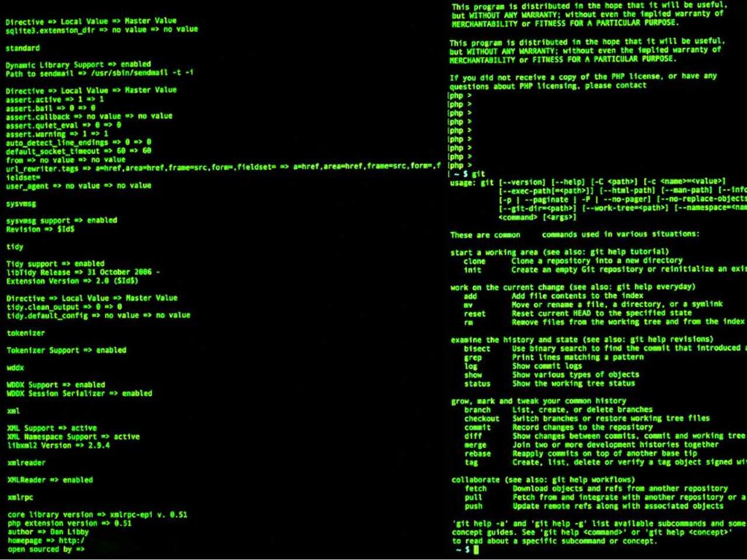Click the 'sqlite3.extension_dir' directive line
Screen dimensions: 747x560
point(102,29)
